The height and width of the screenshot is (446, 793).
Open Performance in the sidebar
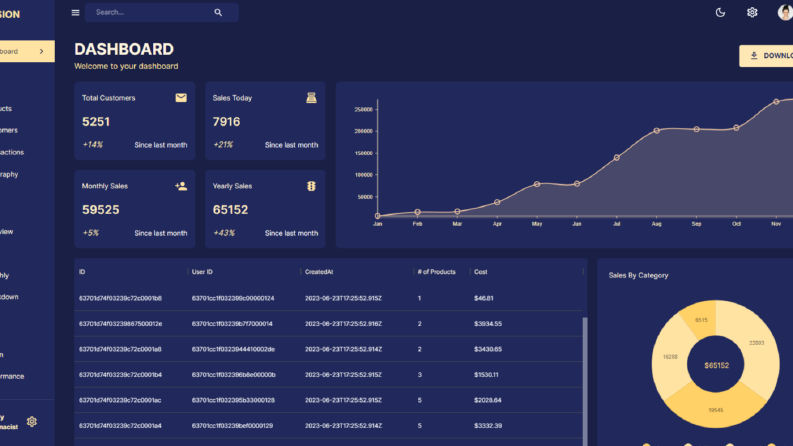(12, 376)
